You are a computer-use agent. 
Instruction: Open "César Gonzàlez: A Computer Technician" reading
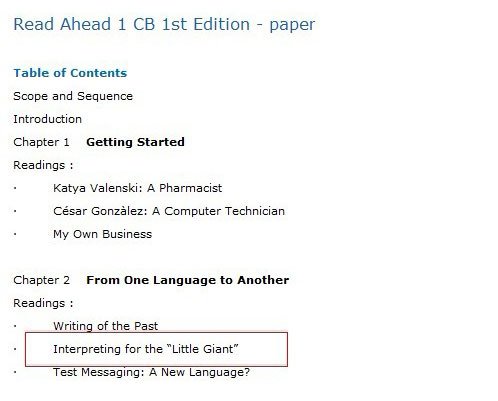point(169,211)
